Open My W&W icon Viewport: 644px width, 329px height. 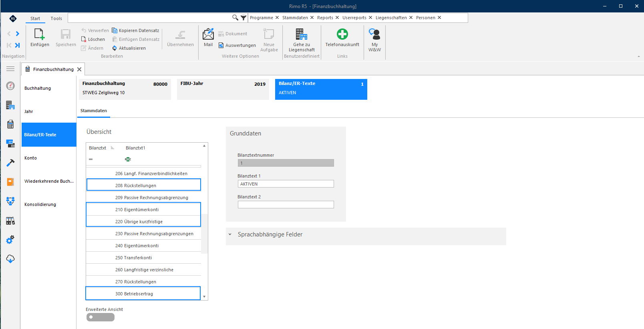click(x=374, y=34)
